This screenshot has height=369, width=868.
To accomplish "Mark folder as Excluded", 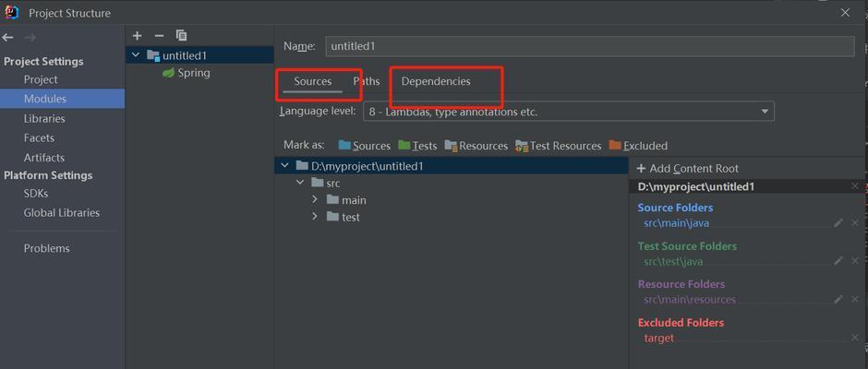I will (637, 146).
